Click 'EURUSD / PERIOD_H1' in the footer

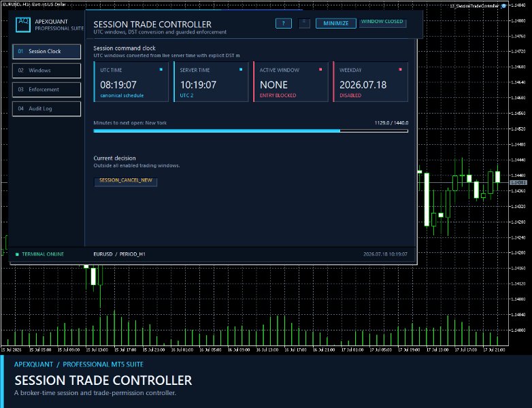(120, 254)
